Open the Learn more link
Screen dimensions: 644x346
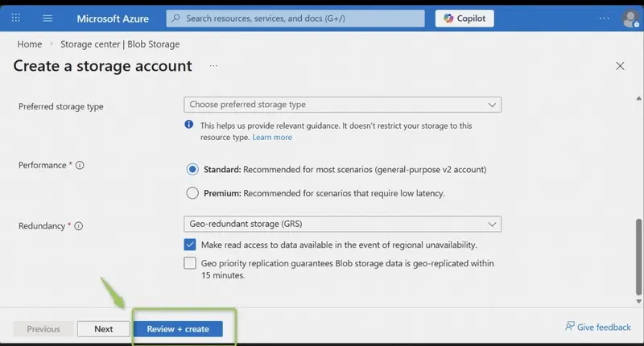click(272, 137)
